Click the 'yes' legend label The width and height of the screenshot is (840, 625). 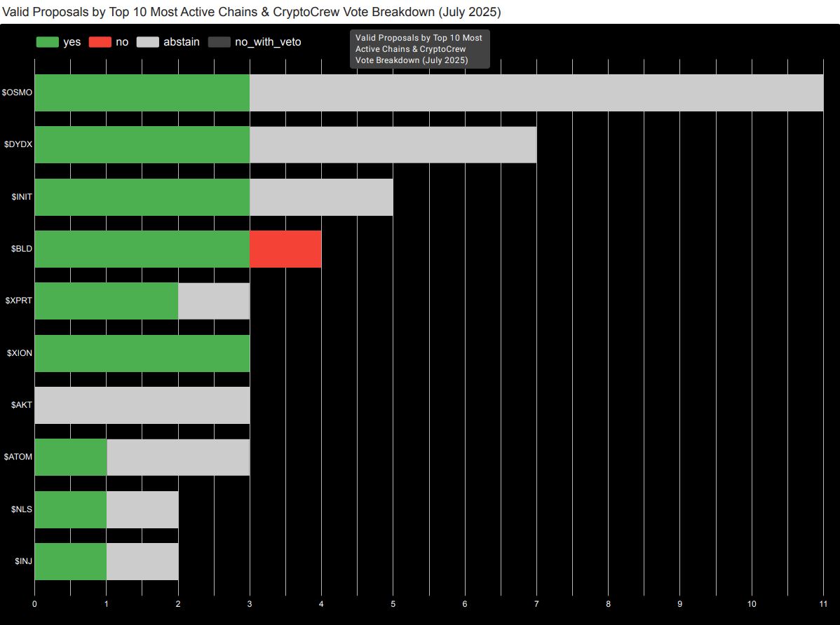(x=72, y=42)
